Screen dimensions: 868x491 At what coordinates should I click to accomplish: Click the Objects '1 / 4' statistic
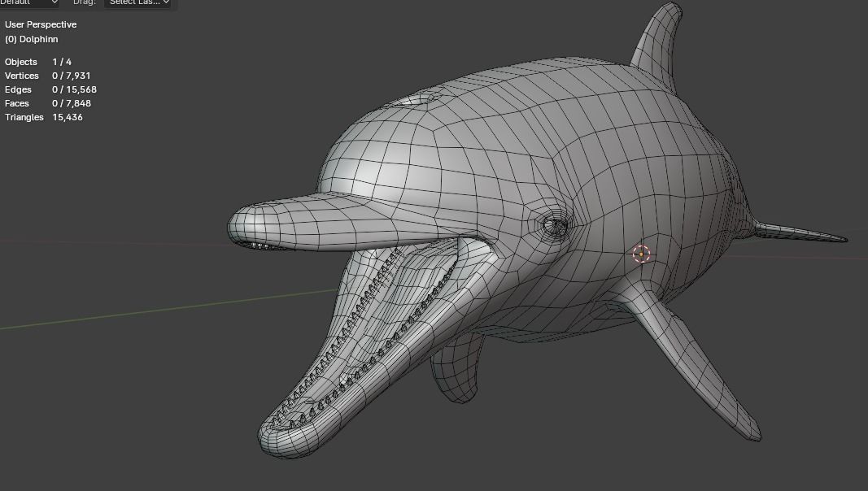[x=62, y=62]
